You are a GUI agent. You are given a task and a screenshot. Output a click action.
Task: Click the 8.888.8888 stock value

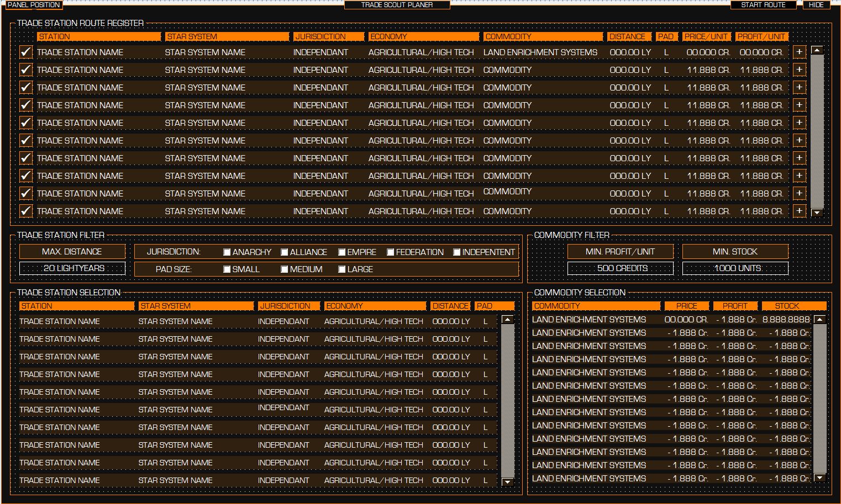point(786,320)
